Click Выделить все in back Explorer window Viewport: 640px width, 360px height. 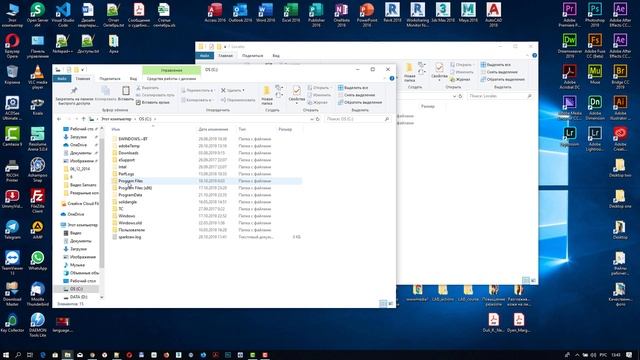tap(496, 65)
